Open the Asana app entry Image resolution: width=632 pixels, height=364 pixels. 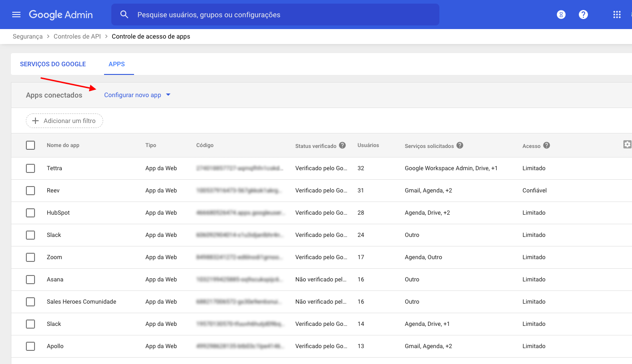point(55,280)
